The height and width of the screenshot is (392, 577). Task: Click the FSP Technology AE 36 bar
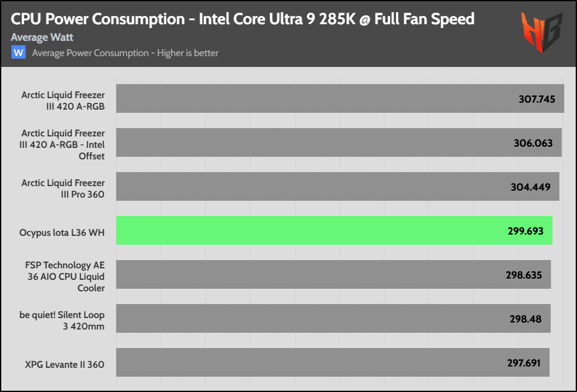click(333, 275)
